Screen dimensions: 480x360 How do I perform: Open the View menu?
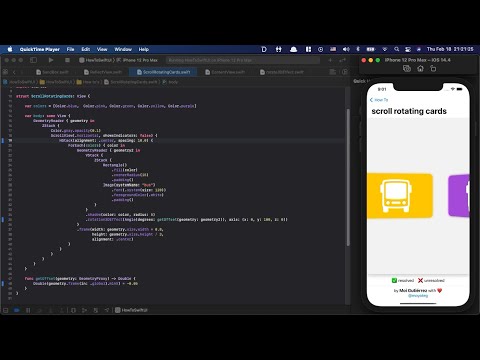(102, 49)
